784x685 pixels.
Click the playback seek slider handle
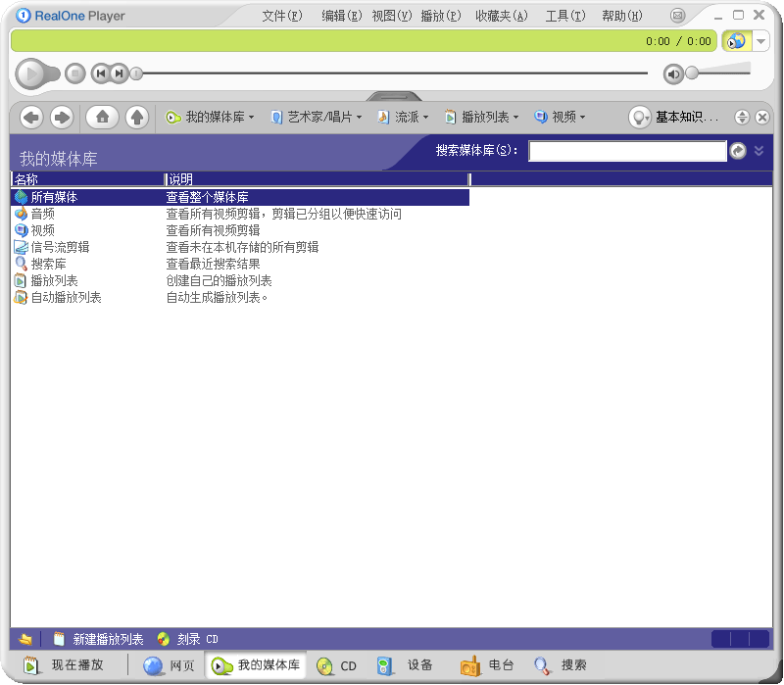click(x=136, y=74)
